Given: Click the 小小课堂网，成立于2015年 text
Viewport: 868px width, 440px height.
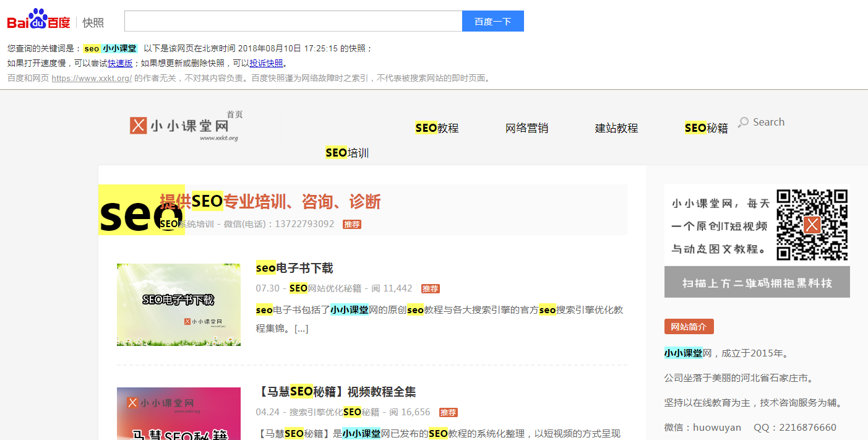Looking at the screenshot, I should 726,353.
